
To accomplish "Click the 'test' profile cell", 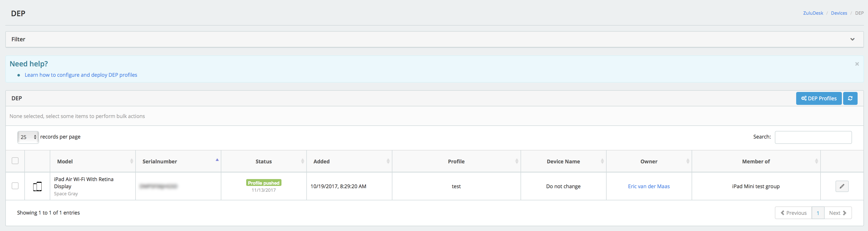I will tap(456, 186).
